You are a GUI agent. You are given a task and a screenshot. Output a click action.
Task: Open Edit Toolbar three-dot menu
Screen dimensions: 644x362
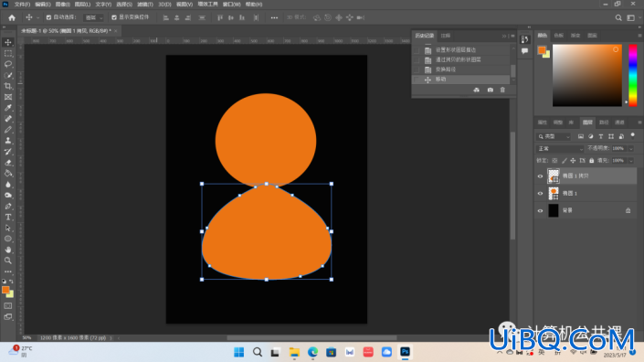pyautogui.click(x=8, y=271)
